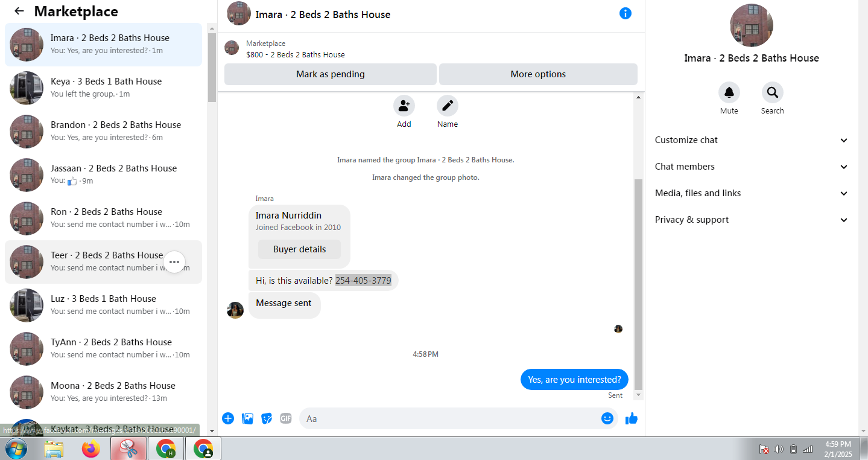This screenshot has width=868, height=460.
Task: Click the Add people icon
Action: pyautogui.click(x=404, y=106)
